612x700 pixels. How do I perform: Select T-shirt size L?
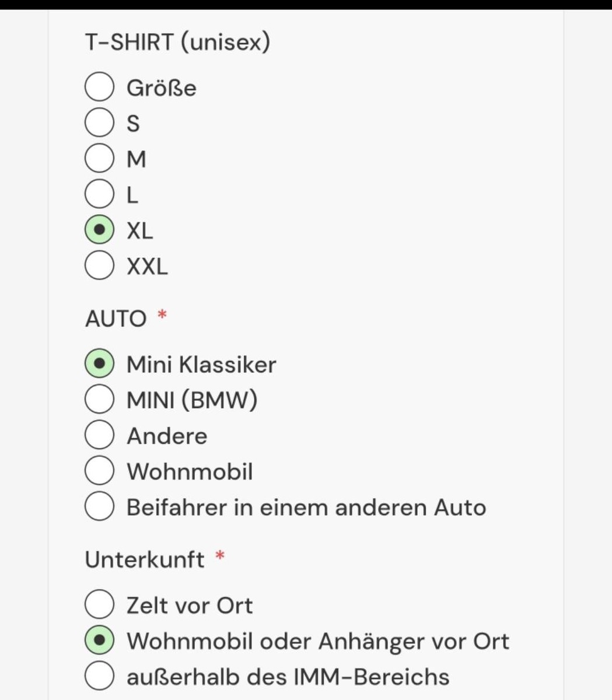pyautogui.click(x=100, y=194)
